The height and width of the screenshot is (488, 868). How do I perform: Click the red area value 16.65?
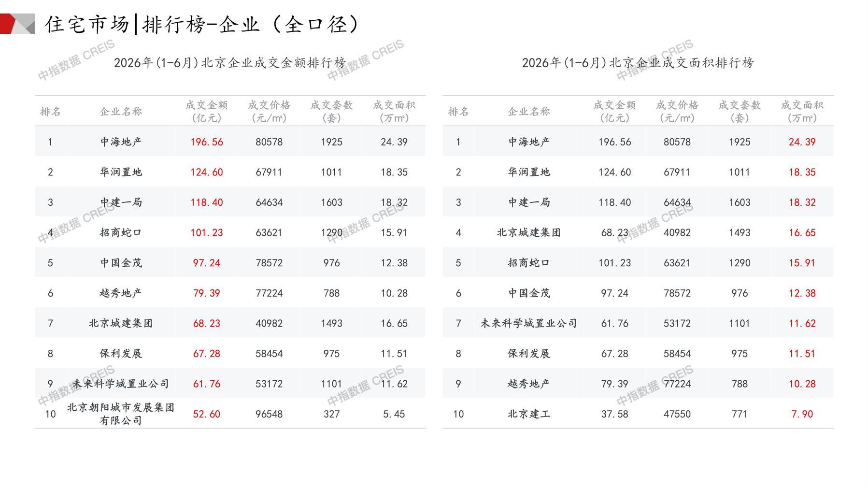(802, 232)
